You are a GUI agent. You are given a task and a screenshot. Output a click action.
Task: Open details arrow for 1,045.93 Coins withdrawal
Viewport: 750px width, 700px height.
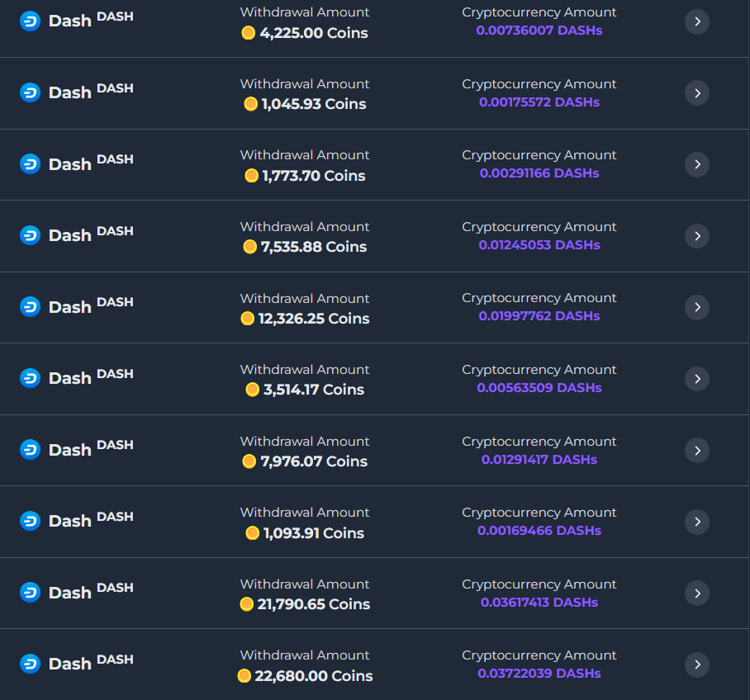[x=697, y=93]
